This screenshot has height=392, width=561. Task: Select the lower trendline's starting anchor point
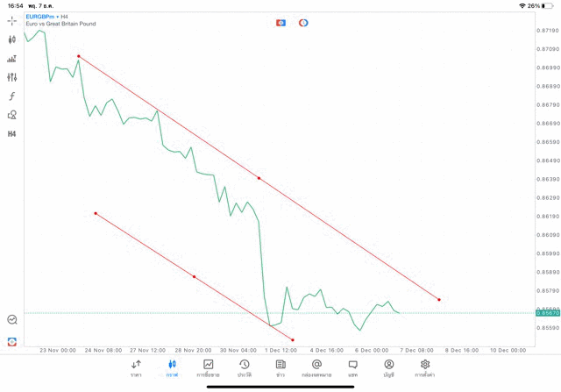pos(96,213)
